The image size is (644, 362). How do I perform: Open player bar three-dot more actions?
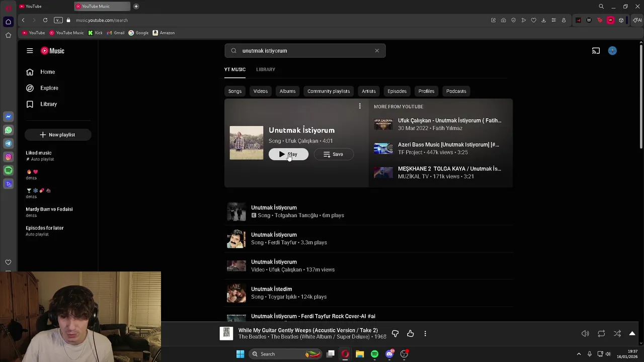click(425, 333)
